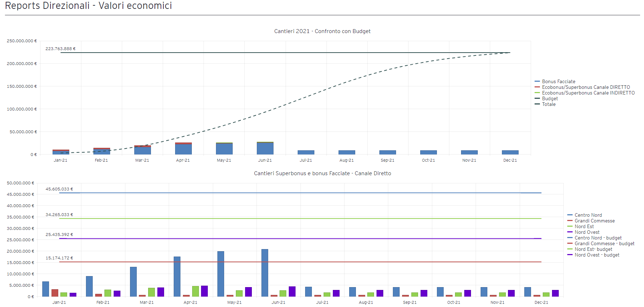This screenshot has width=644, height=307.
Task: Click the 223.763.888 € budget line label
Action: click(x=60, y=49)
